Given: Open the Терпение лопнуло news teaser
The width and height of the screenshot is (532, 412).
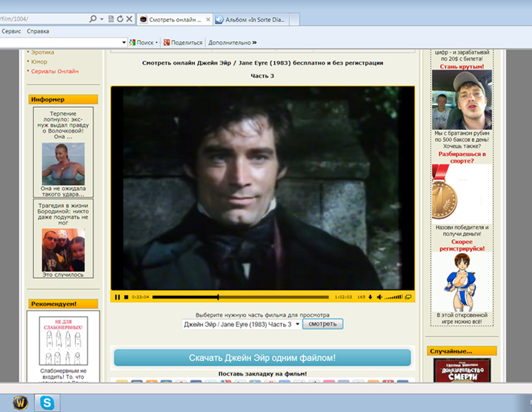Looking at the screenshot, I should (x=63, y=125).
